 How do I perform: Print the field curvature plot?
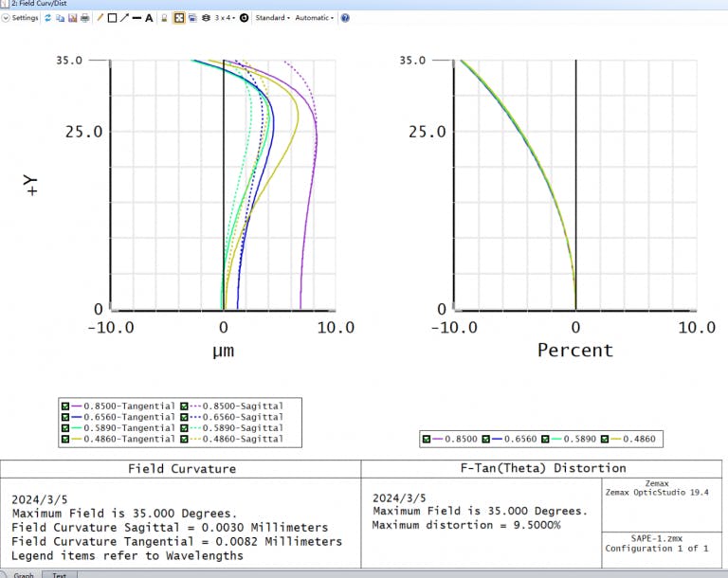point(84,18)
